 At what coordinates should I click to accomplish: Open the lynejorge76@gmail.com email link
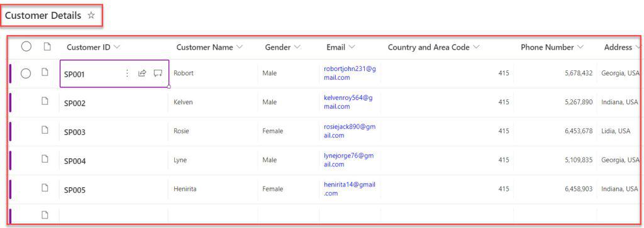pyautogui.click(x=348, y=160)
